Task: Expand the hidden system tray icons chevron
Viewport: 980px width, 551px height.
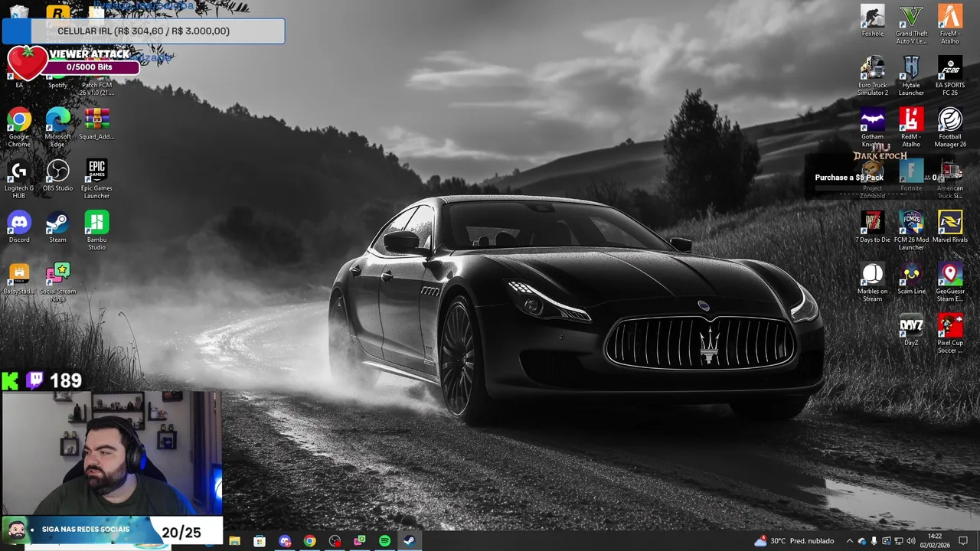Action: coord(849,541)
